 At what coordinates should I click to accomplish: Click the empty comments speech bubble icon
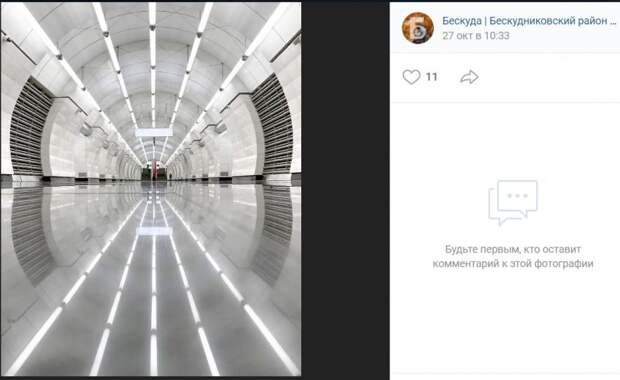coord(513,202)
